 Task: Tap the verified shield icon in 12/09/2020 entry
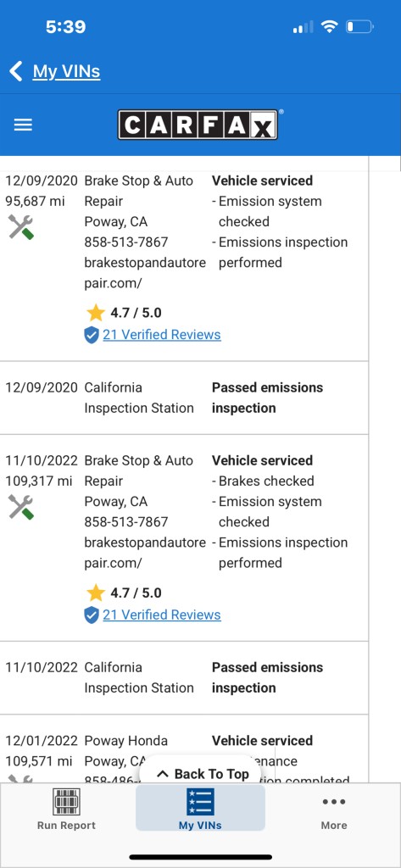point(92,335)
